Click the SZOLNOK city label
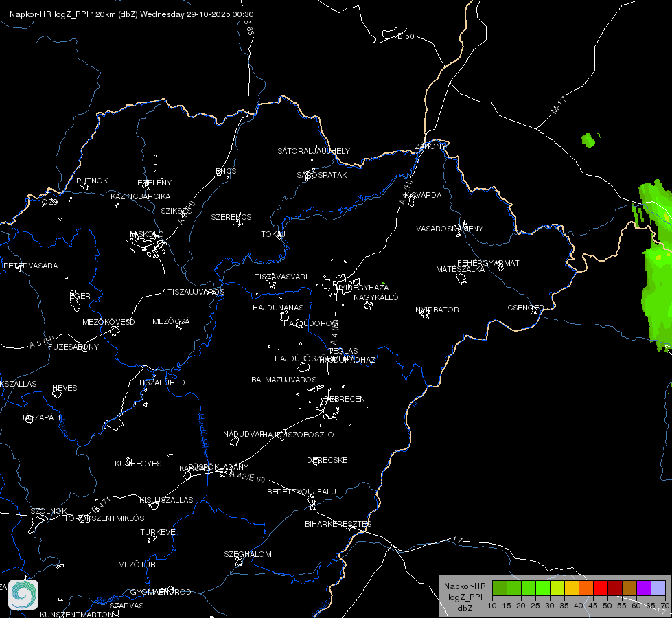This screenshot has height=618, width=672. (x=49, y=511)
